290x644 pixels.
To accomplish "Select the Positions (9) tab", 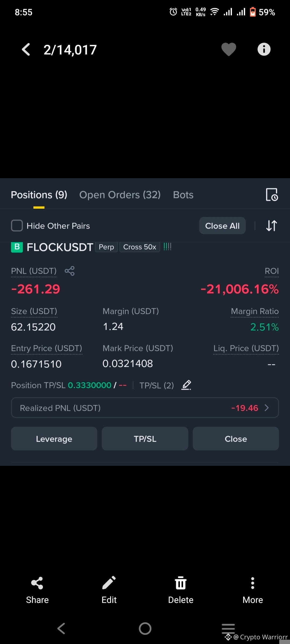I will tap(39, 195).
